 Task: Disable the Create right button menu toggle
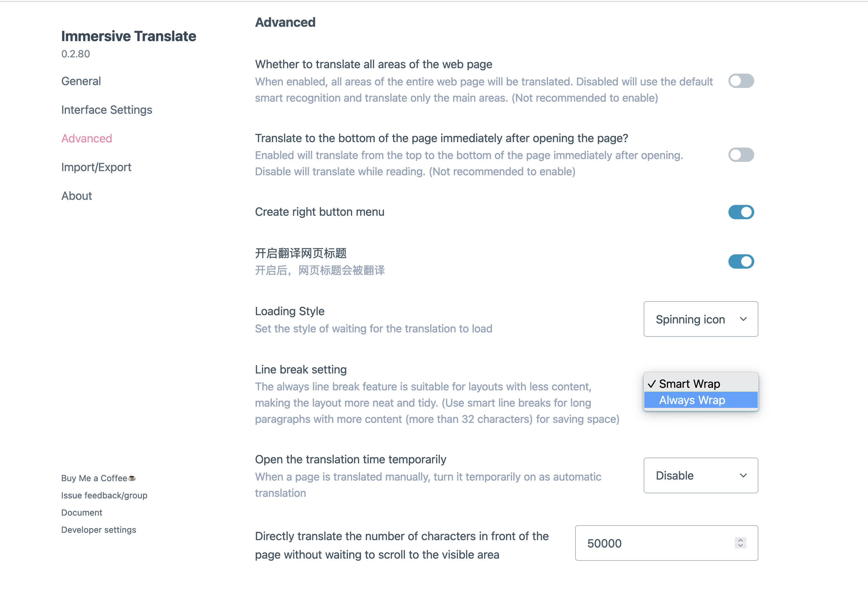(x=741, y=212)
